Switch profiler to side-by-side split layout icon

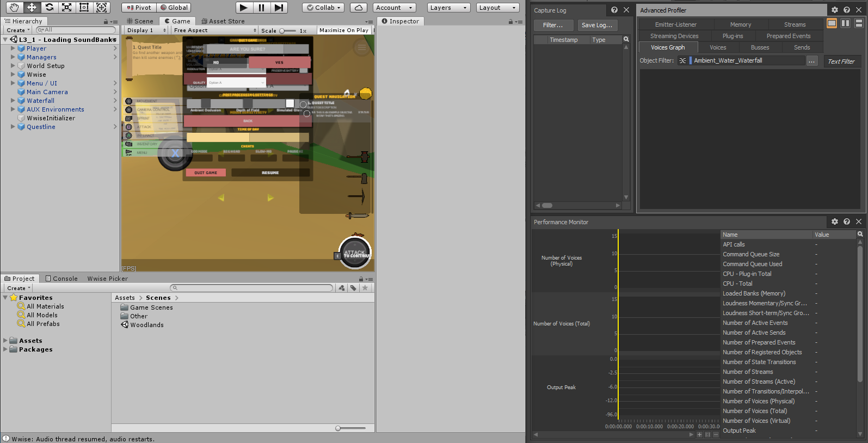click(845, 23)
